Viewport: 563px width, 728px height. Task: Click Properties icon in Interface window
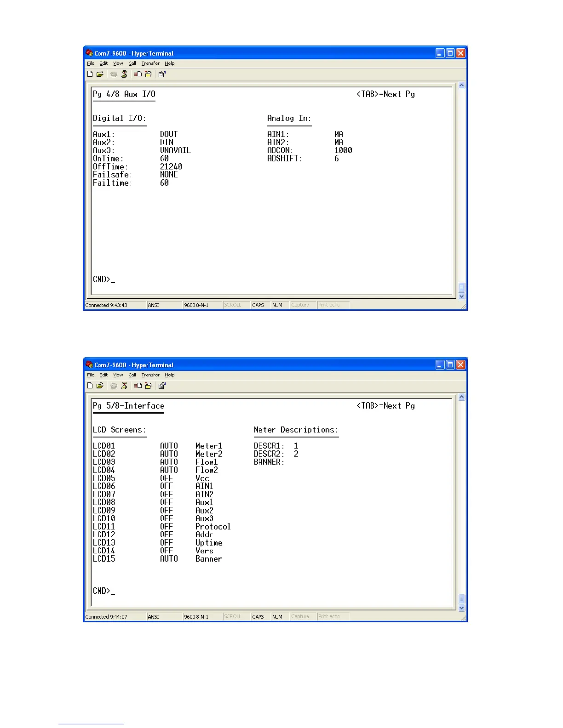click(162, 386)
